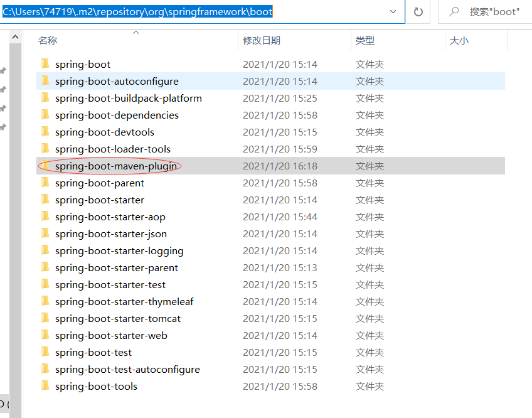Open the spring-boot-starter-thymeleaf folder
This screenshot has width=532, height=418.
pyautogui.click(x=124, y=301)
